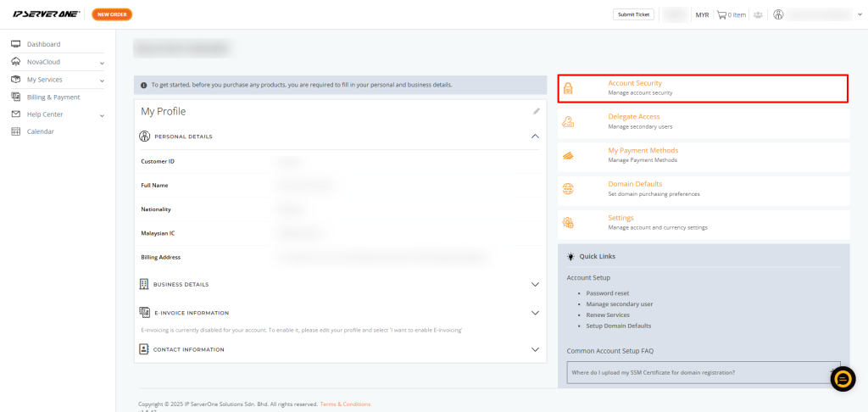Click the Settings gears icon

(x=568, y=223)
